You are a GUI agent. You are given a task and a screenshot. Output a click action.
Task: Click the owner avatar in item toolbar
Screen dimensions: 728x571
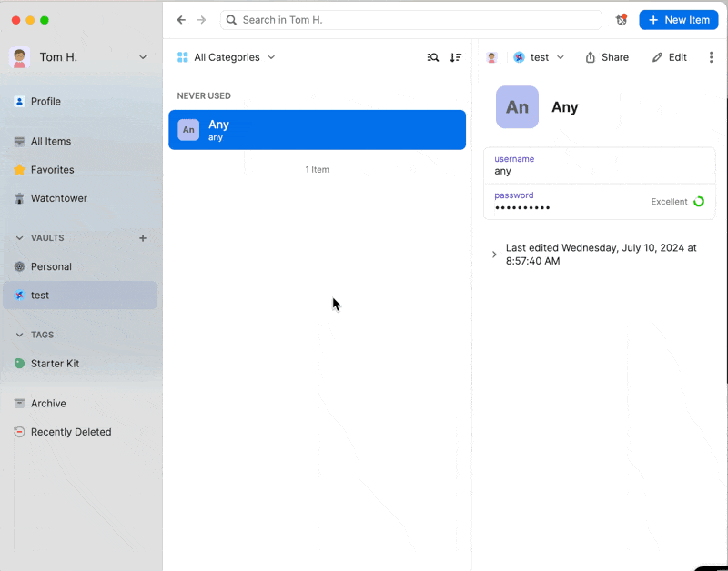tap(491, 57)
